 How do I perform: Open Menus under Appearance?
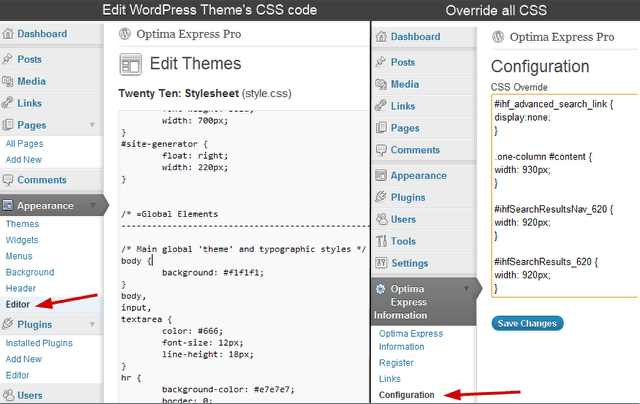point(19,256)
